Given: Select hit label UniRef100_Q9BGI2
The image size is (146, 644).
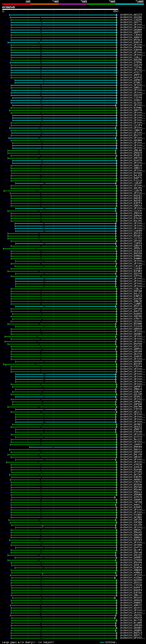Looking at the screenshot, I should (131, 87).
